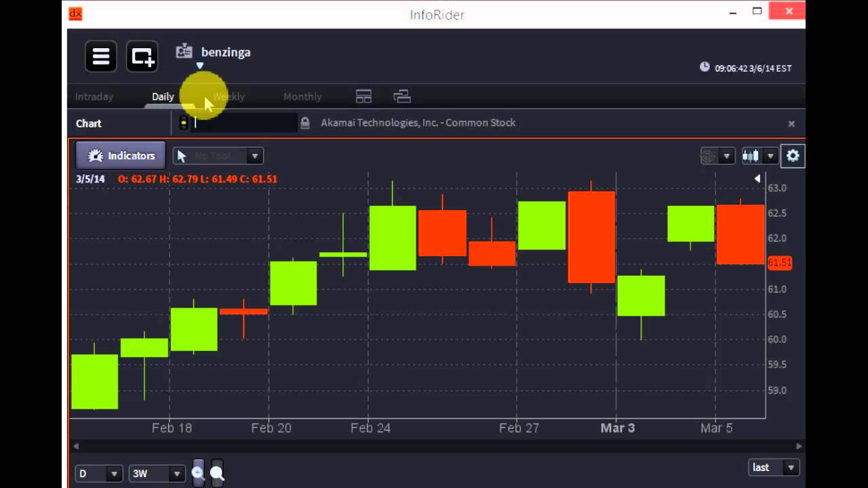Switch to the Intraday tab
Viewport: 868px width, 488px height.
(94, 96)
